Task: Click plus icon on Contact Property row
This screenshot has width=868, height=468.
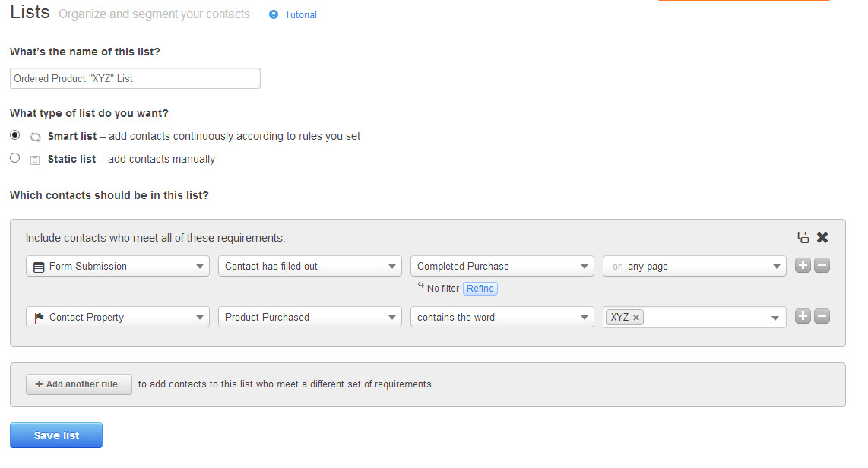Action: 803,317
